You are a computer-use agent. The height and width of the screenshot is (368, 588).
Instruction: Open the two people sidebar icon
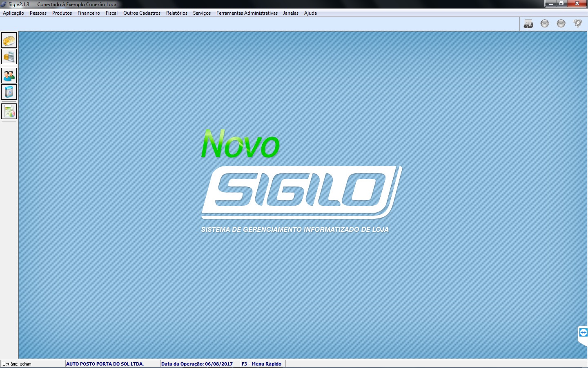click(9, 76)
